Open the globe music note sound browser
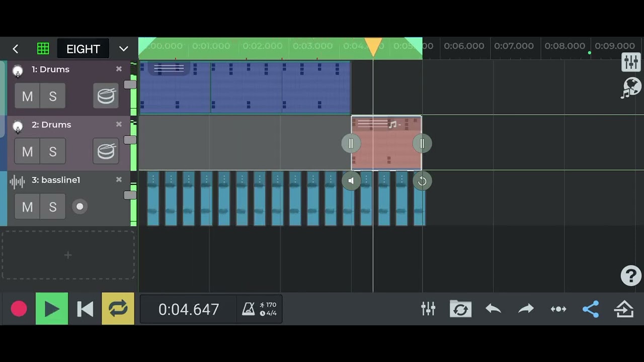The width and height of the screenshot is (644, 362). coord(631,87)
